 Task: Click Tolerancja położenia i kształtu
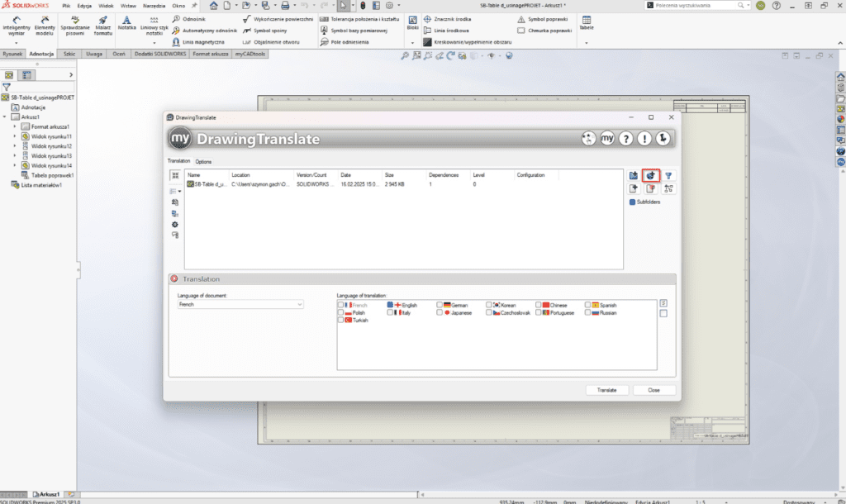[x=359, y=19]
